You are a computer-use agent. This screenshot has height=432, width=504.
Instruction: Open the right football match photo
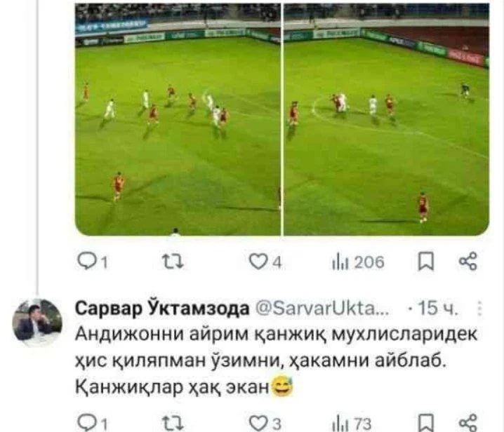tap(386, 119)
